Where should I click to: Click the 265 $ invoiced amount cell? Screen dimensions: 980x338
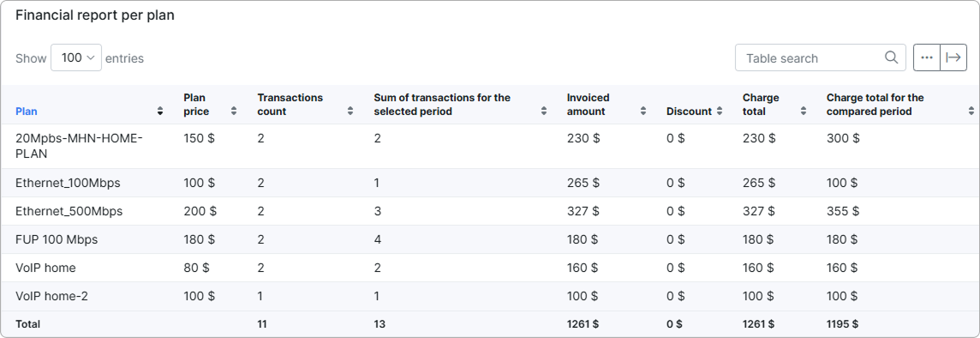[583, 184]
